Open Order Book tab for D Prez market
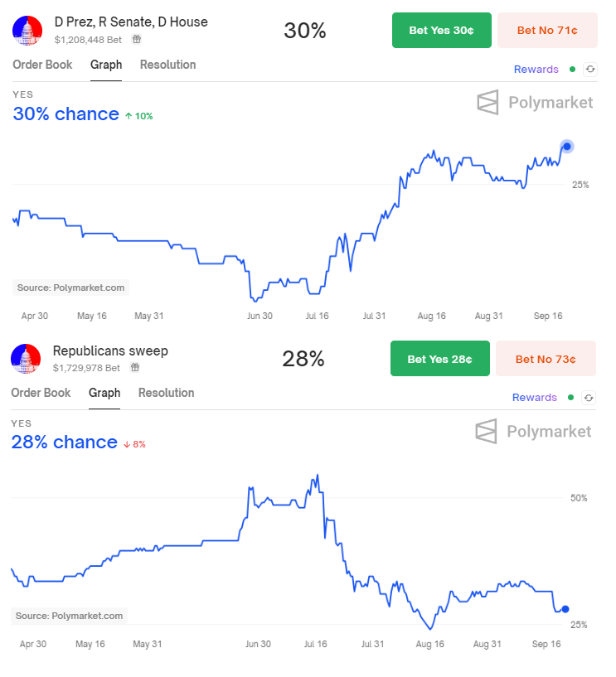This screenshot has width=616, height=677. [x=42, y=65]
